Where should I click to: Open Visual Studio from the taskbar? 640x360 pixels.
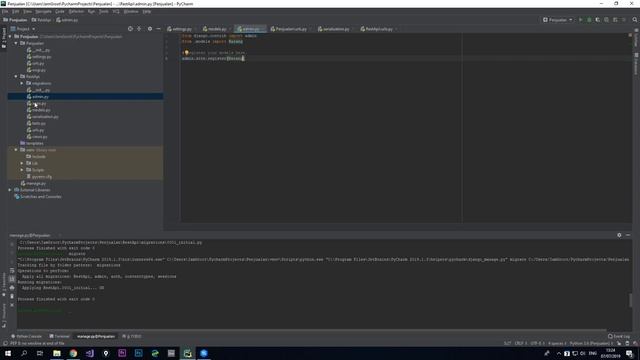pos(89,353)
